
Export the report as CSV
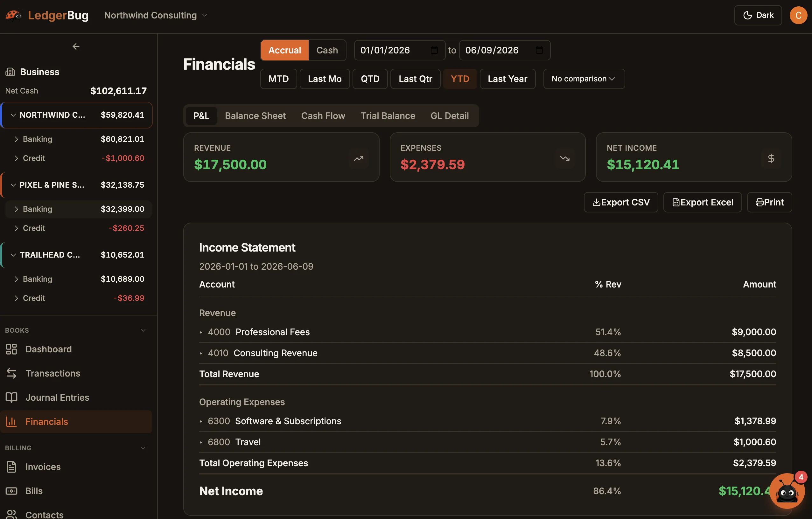point(621,202)
